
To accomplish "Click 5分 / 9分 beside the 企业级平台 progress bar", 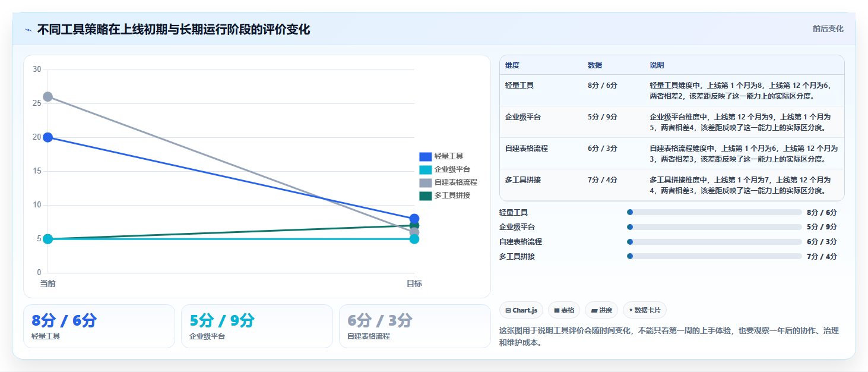I will (x=822, y=227).
